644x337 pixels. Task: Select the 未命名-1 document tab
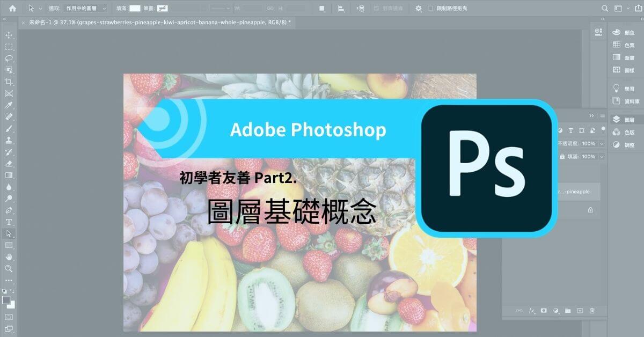pos(157,23)
